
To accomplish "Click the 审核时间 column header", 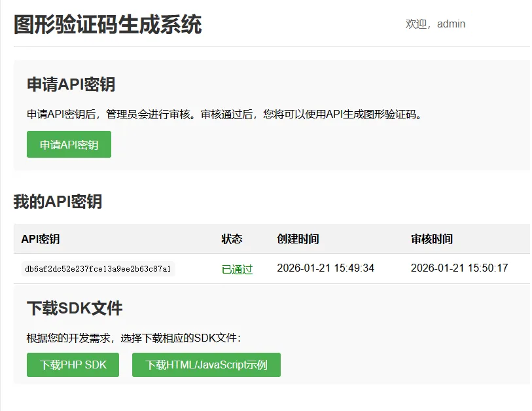I will coord(431,239).
